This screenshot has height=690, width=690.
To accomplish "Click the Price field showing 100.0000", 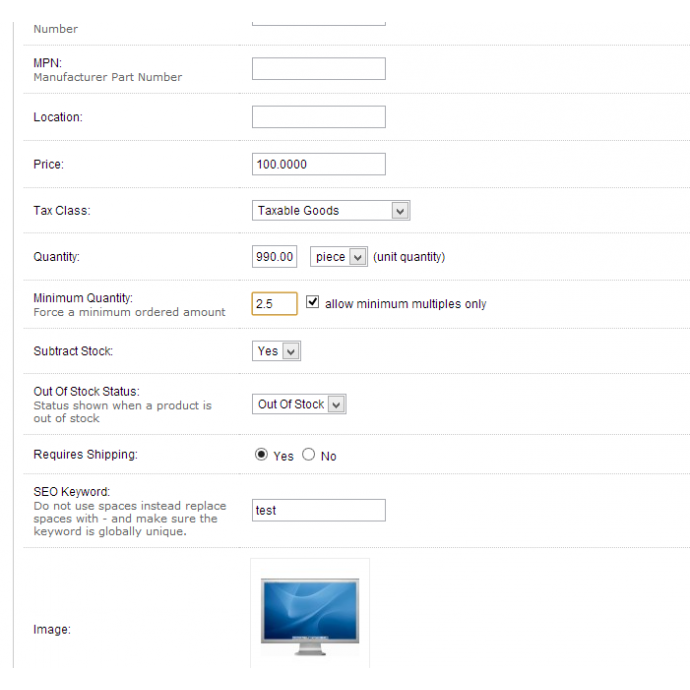I will point(319,164).
